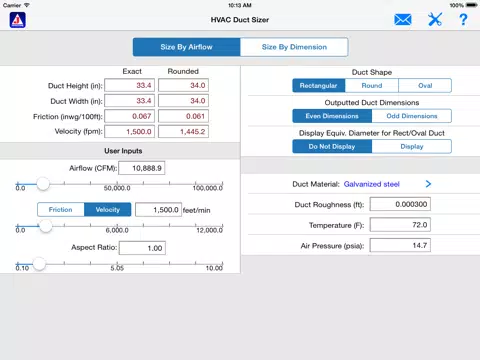Tap the app logo icon in header
Screen dimensions: 480x360
point(18,20)
